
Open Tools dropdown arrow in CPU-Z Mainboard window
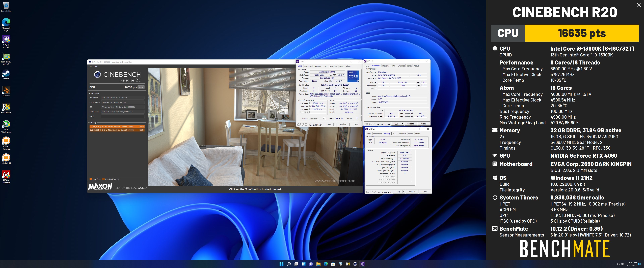(402, 124)
